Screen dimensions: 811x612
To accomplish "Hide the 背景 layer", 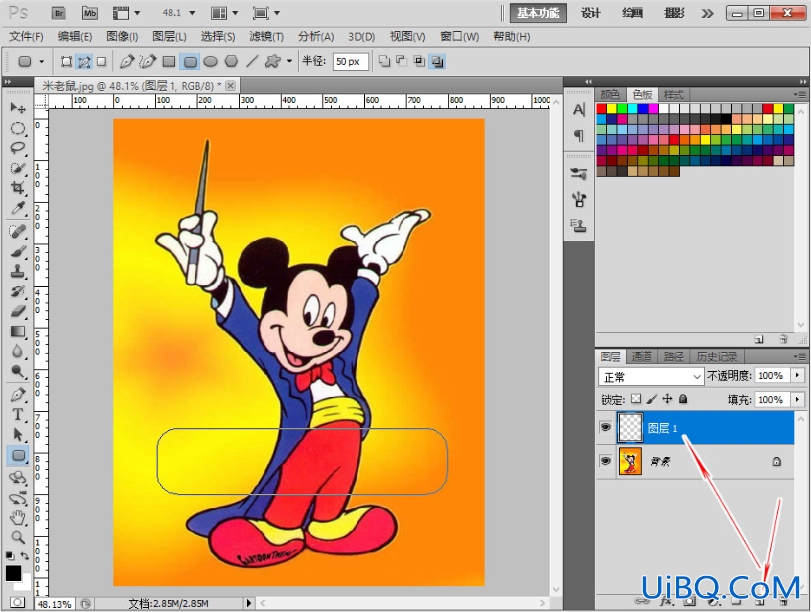I will [x=605, y=460].
